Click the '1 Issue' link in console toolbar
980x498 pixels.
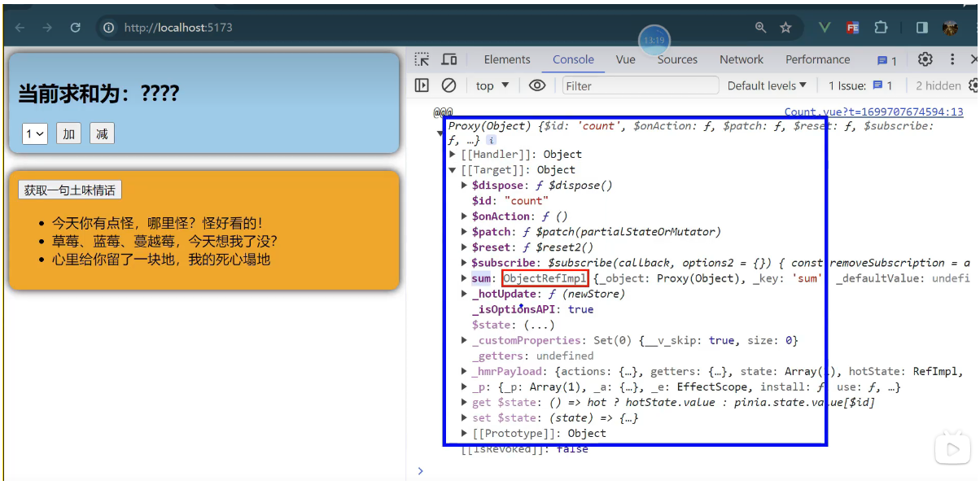click(860, 85)
